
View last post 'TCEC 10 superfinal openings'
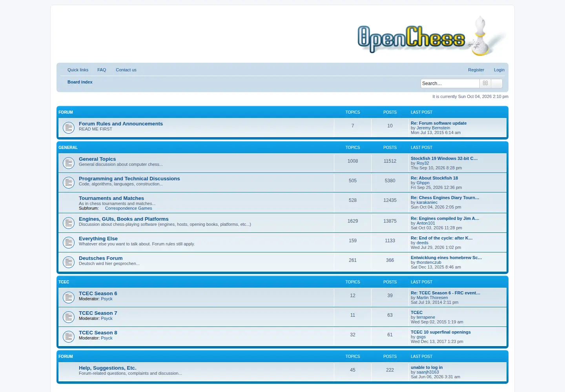[441, 332]
